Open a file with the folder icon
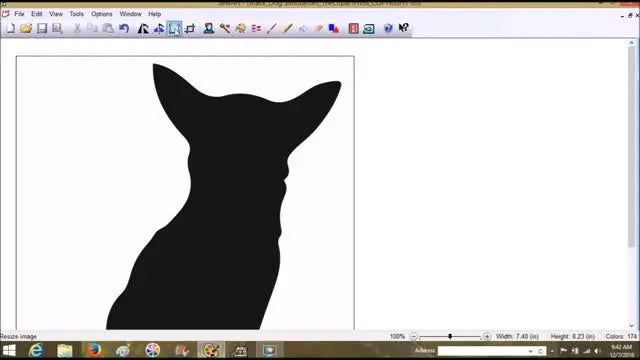The width and height of the screenshot is (640, 360). (26, 28)
